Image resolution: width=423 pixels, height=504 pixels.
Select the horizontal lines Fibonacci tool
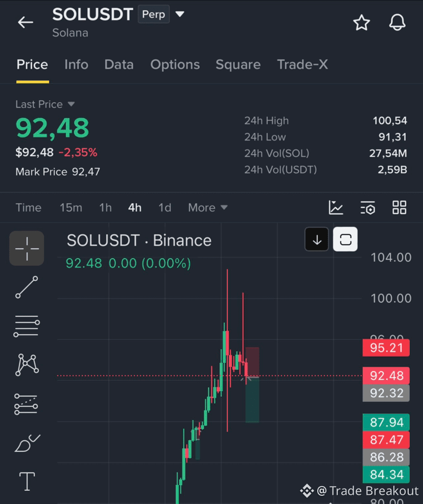point(27,326)
